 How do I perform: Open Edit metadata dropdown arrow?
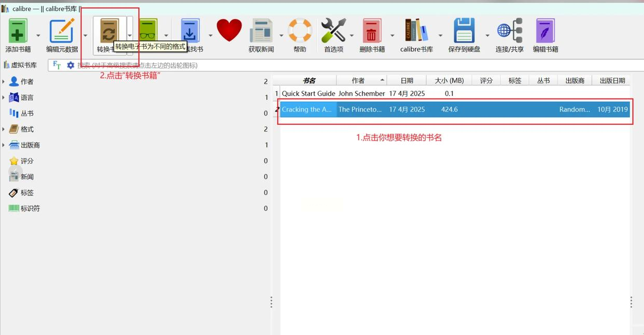(x=85, y=36)
